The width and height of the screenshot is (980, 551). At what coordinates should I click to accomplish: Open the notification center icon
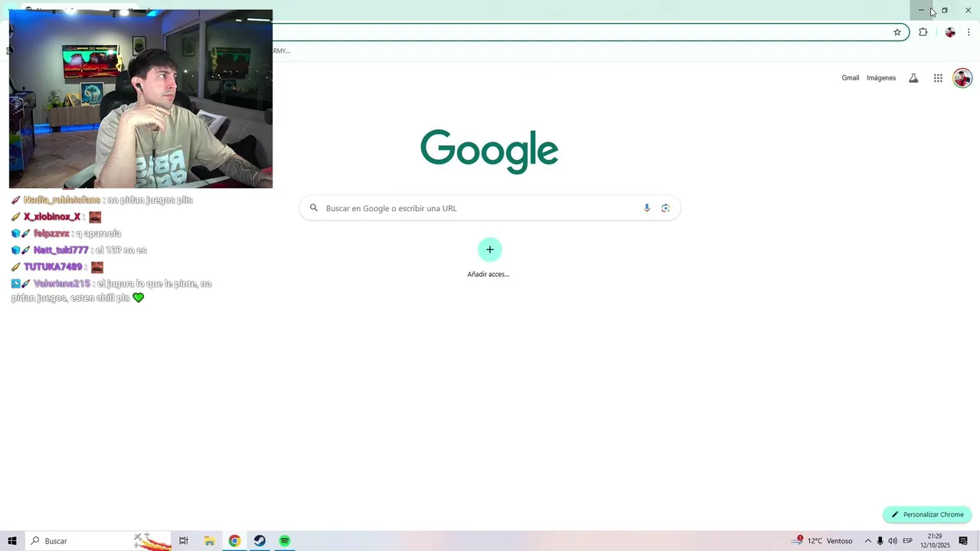point(963,541)
